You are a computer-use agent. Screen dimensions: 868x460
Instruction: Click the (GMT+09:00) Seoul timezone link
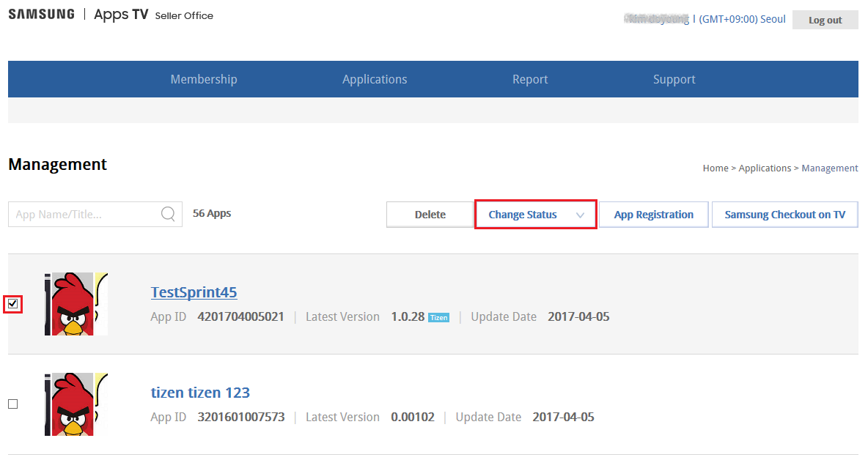tap(743, 19)
